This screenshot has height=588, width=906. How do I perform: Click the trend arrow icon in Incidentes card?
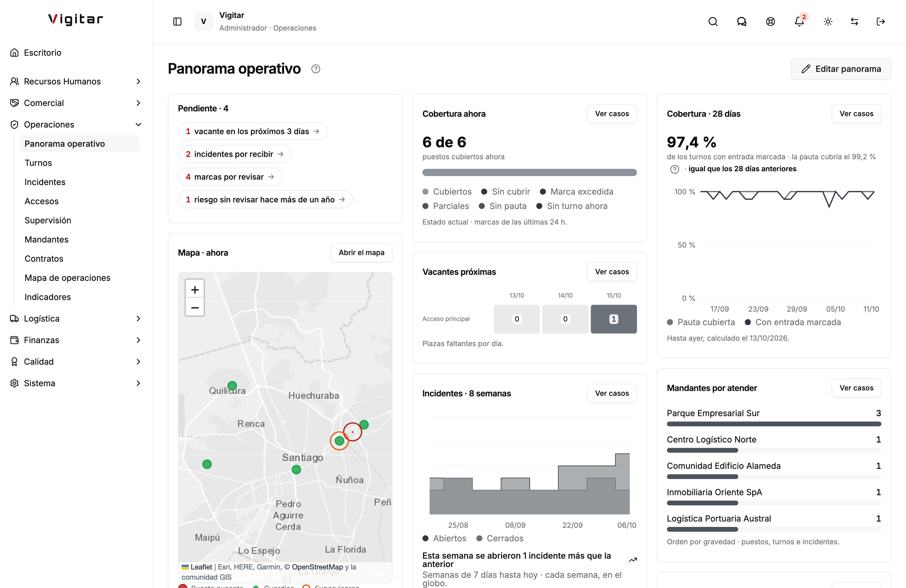(633, 560)
